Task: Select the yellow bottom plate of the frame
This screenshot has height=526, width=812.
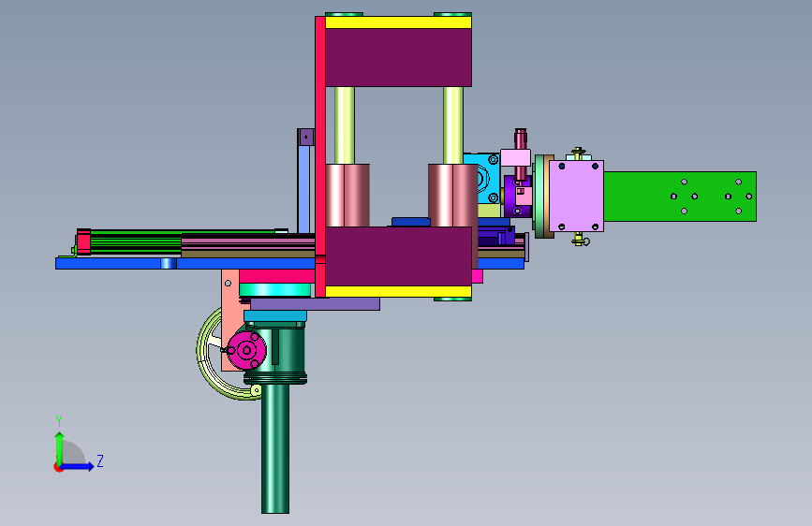Action: coord(398,291)
